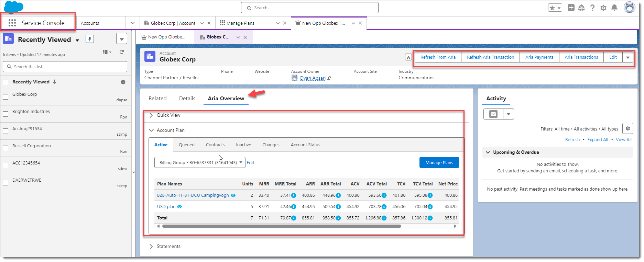Refresh the Recently Viewed list
The width and height of the screenshot is (644, 262).
coord(122,52)
